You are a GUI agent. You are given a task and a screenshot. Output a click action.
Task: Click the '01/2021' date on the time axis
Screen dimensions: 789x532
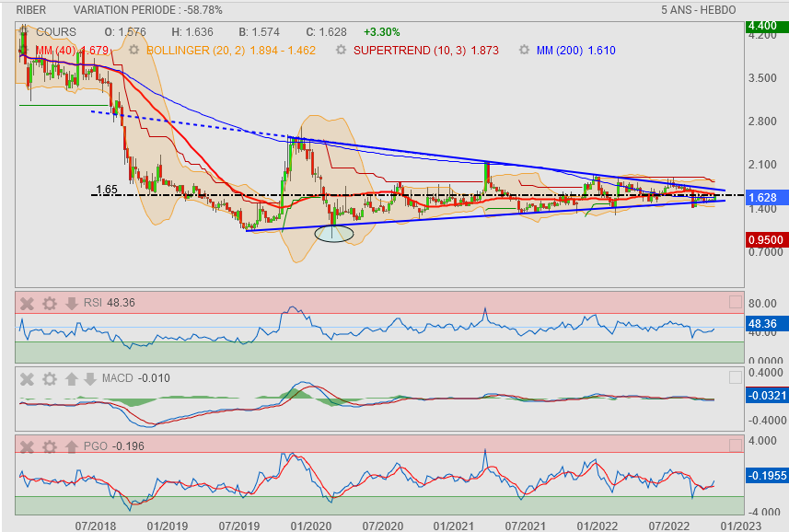453,526
